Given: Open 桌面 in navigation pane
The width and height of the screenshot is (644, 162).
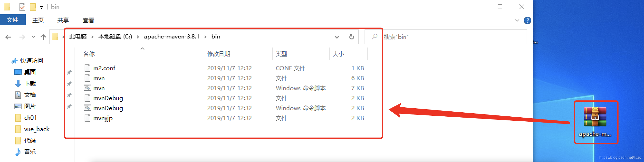Looking at the screenshot, I should tap(30, 72).
